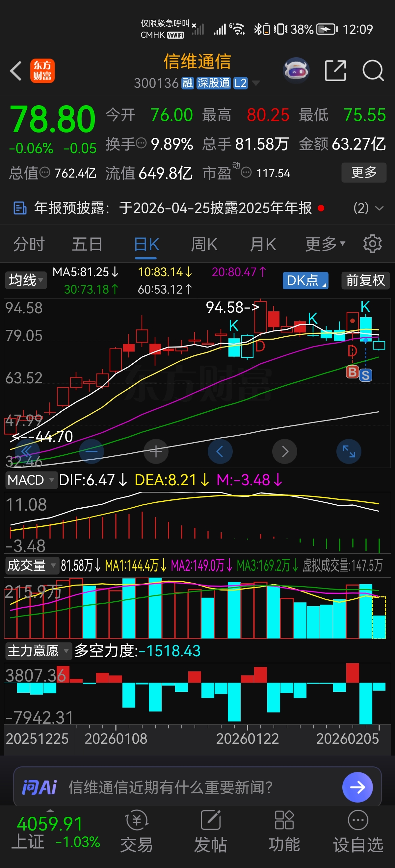
Task: Open the 更多 chart period dropdown
Action: point(325,244)
